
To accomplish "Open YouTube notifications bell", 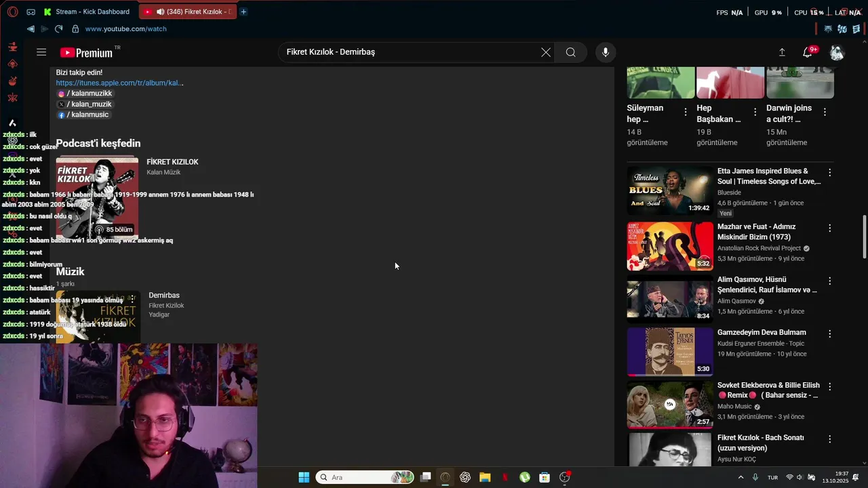I will [x=808, y=52].
